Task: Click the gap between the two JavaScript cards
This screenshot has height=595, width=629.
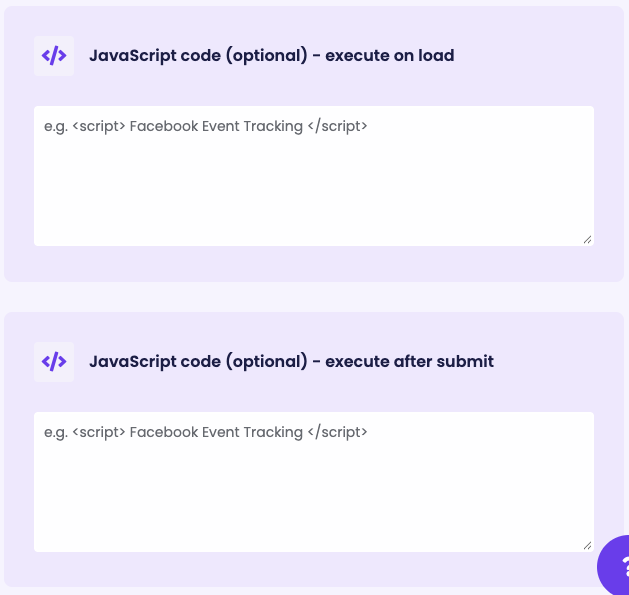Action: 314,297
